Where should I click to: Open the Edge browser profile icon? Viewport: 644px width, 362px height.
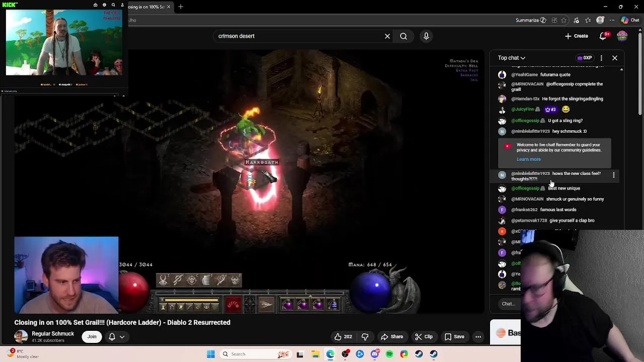(600, 20)
